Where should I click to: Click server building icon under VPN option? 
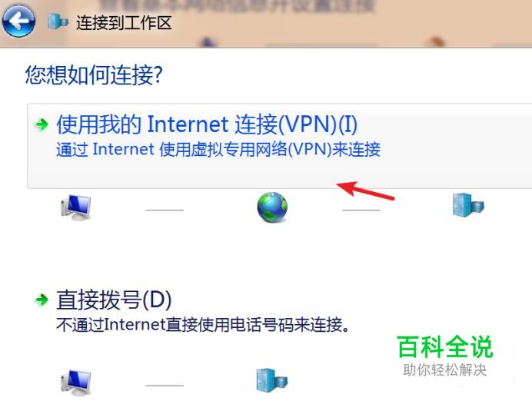click(x=468, y=205)
